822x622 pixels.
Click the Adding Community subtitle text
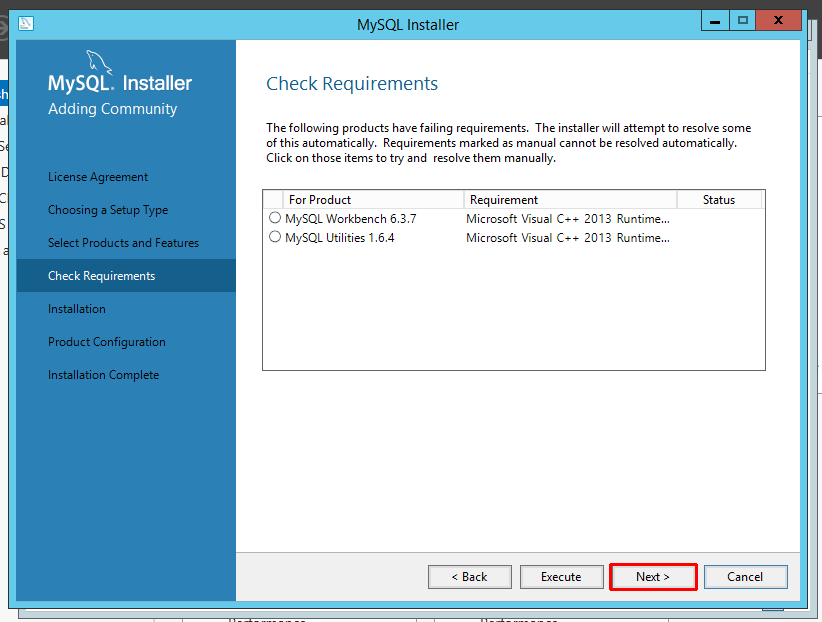[x=113, y=109]
